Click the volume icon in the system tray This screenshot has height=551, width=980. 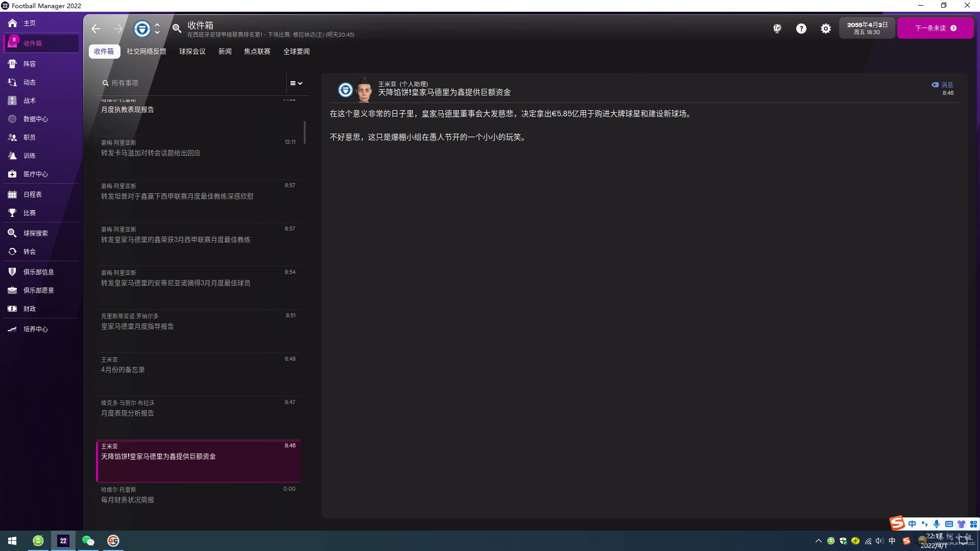(879, 541)
